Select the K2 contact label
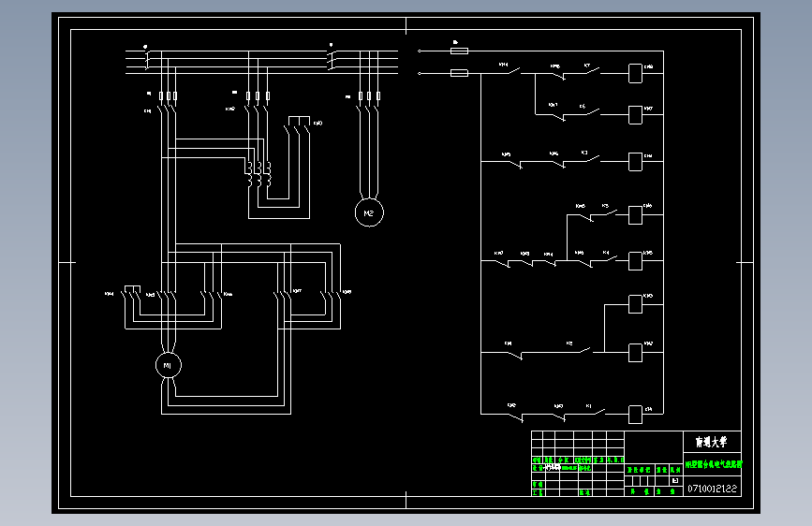This screenshot has height=526, width=812. [569, 343]
